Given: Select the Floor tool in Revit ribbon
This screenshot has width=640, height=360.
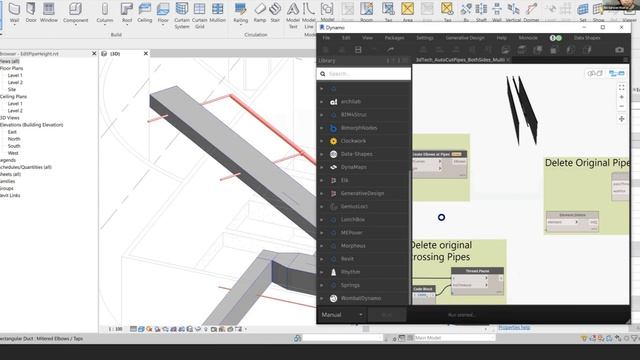Looking at the screenshot, I should pos(163,12).
